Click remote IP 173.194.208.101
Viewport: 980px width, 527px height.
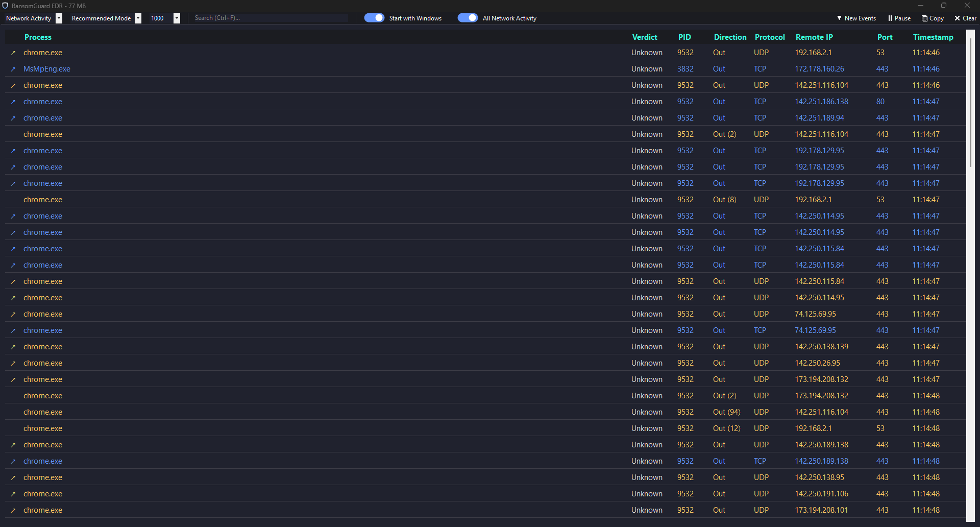click(821, 510)
